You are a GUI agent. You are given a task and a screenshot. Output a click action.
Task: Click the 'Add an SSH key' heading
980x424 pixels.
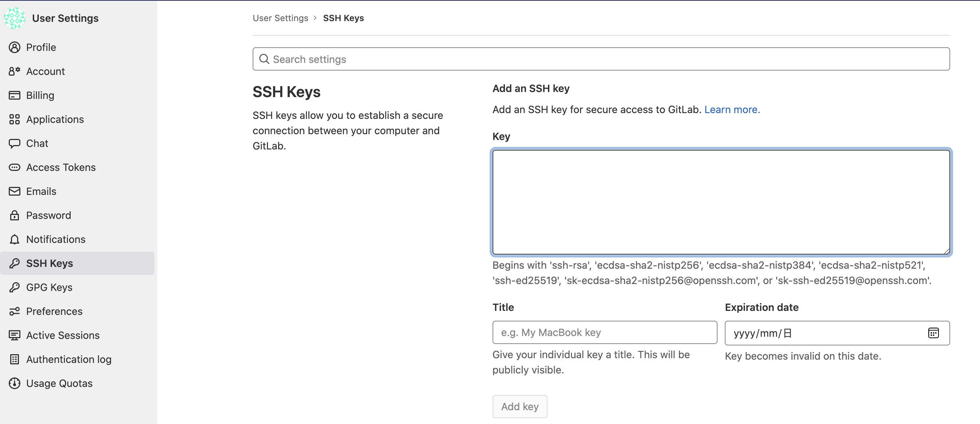(x=531, y=88)
